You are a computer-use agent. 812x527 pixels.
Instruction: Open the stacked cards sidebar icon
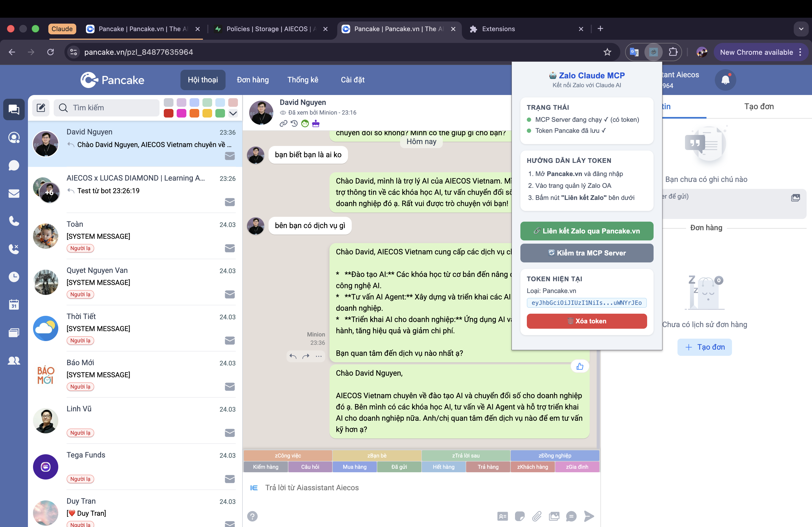click(x=14, y=332)
